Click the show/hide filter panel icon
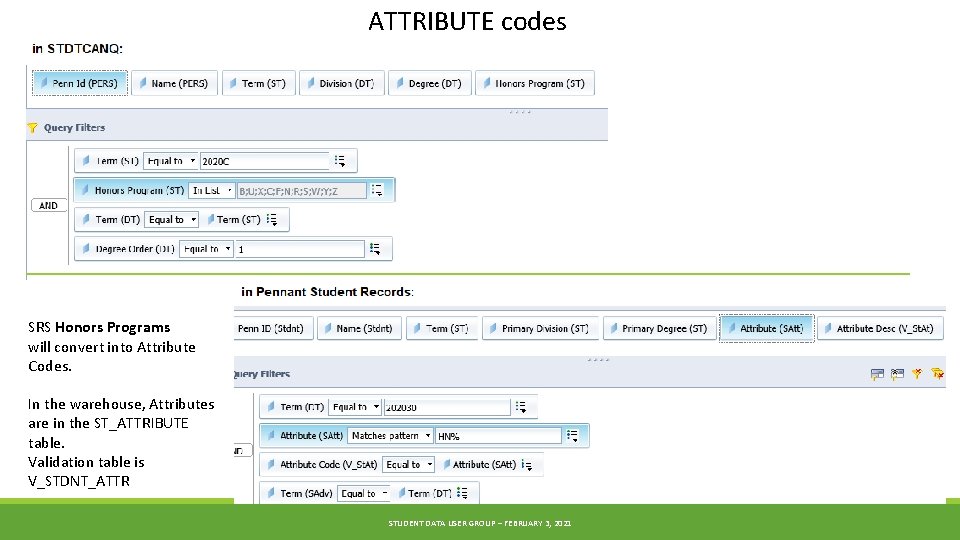This screenshot has height=540, width=960. (x=877, y=373)
